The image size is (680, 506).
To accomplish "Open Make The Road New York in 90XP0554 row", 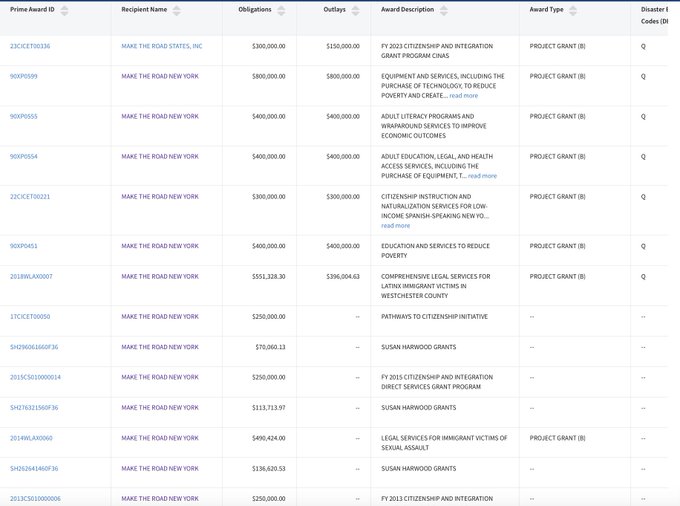I will pos(160,157).
